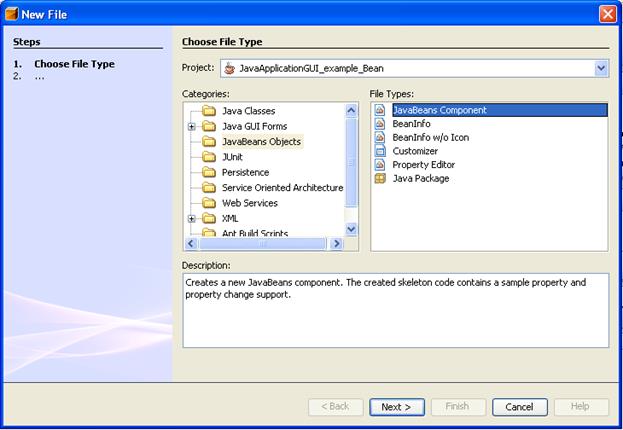623x430 pixels.
Task: Pick the Java Package icon
Action: coord(380,179)
